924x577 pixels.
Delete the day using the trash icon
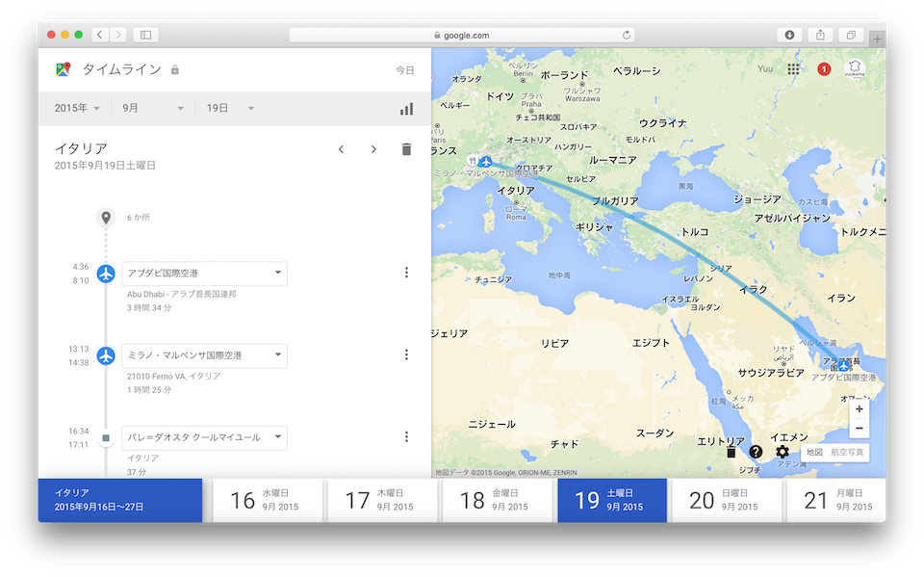[406, 149]
